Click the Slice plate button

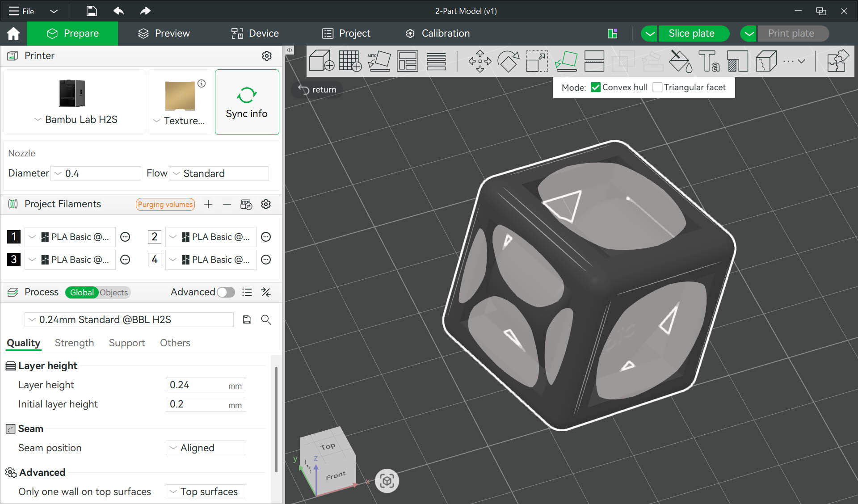691,34
